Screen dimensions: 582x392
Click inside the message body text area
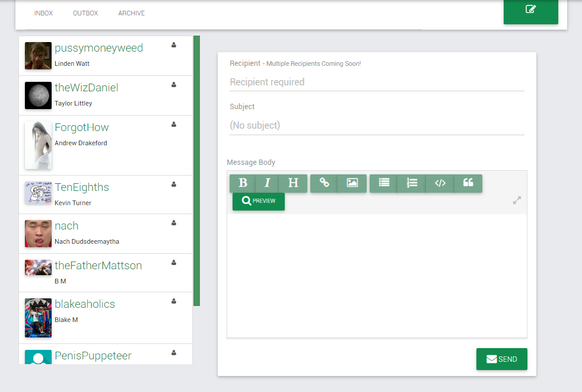[377, 276]
